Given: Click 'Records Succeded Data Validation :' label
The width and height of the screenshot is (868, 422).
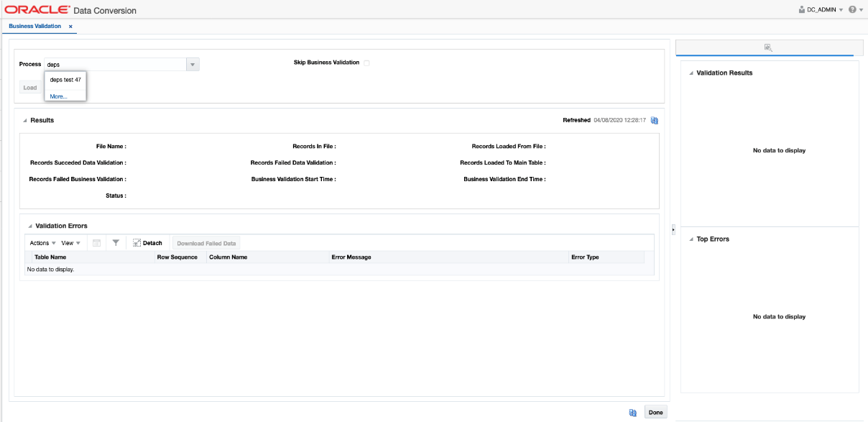Looking at the screenshot, I should click(78, 163).
